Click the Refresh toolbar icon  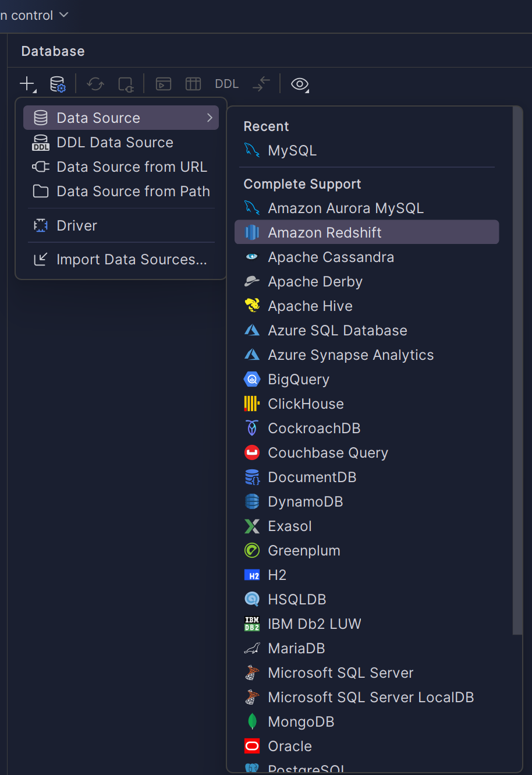(95, 84)
